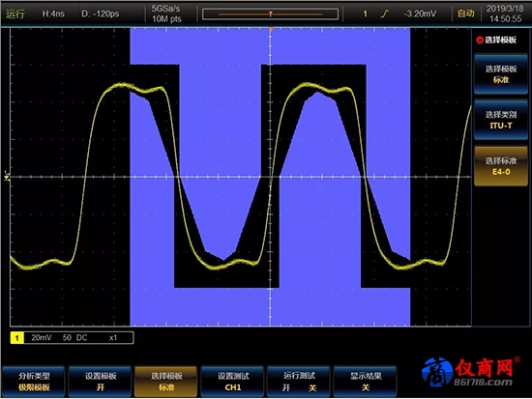This screenshot has width=532, height=399.
Task: Open the 选择类别 ITU-T category selector
Action: click(501, 120)
